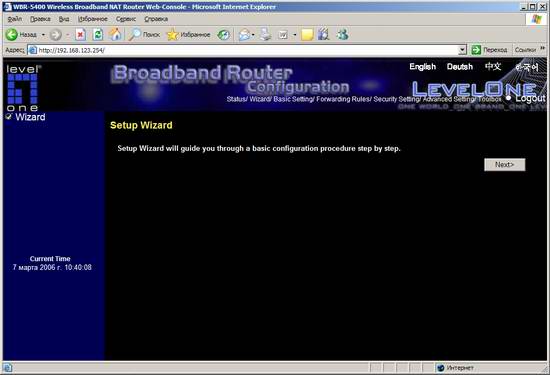Switch language to Korean 한국어
Viewport: 550px width, 375px height.
point(526,67)
